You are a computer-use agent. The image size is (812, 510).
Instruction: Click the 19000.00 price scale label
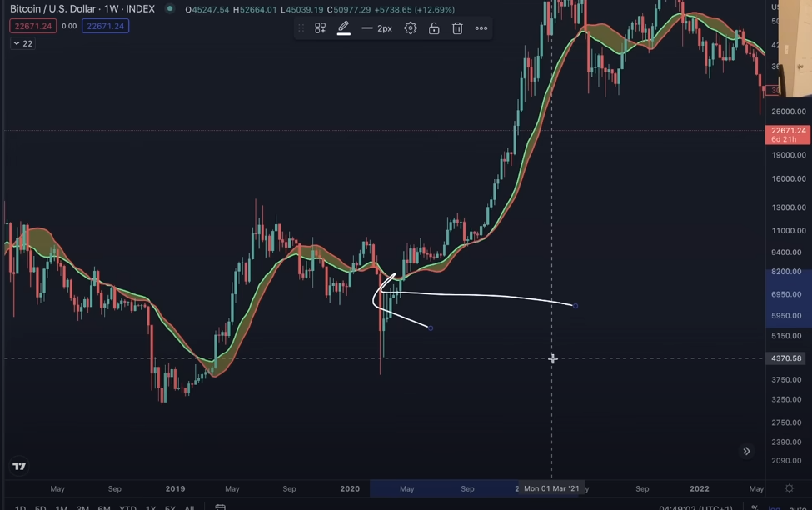(x=788, y=154)
